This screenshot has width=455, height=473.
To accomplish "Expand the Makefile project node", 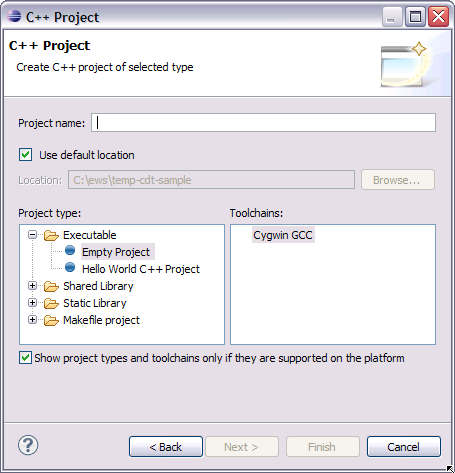I will 32,320.
